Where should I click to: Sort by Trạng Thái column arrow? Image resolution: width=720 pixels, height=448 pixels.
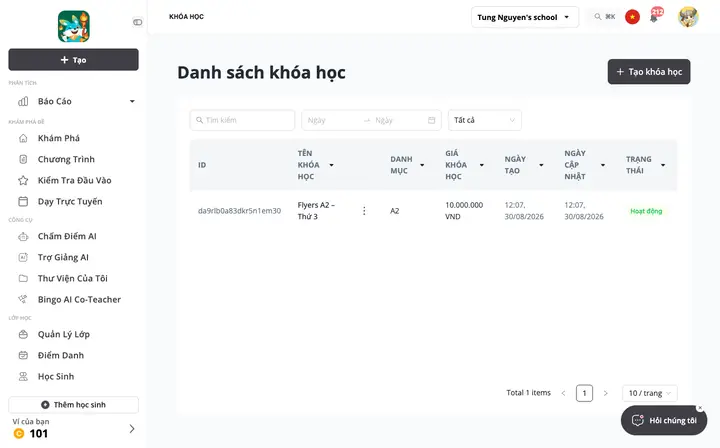[x=663, y=165]
